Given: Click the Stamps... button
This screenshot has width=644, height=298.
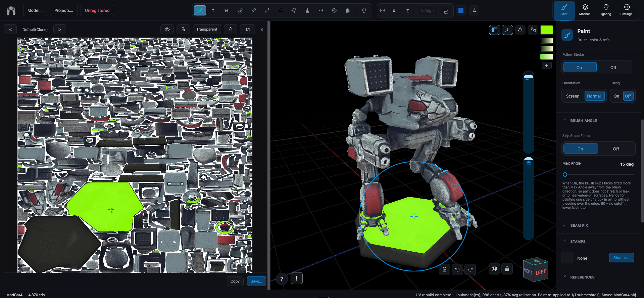Looking at the screenshot, I should [622, 258].
